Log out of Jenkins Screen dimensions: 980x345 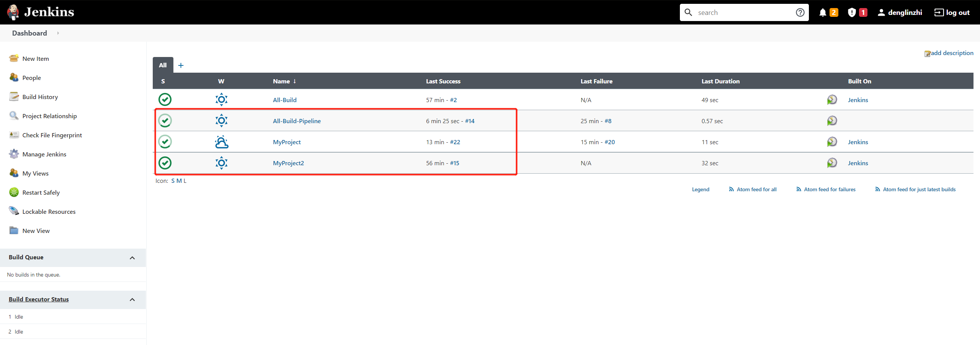pos(952,13)
